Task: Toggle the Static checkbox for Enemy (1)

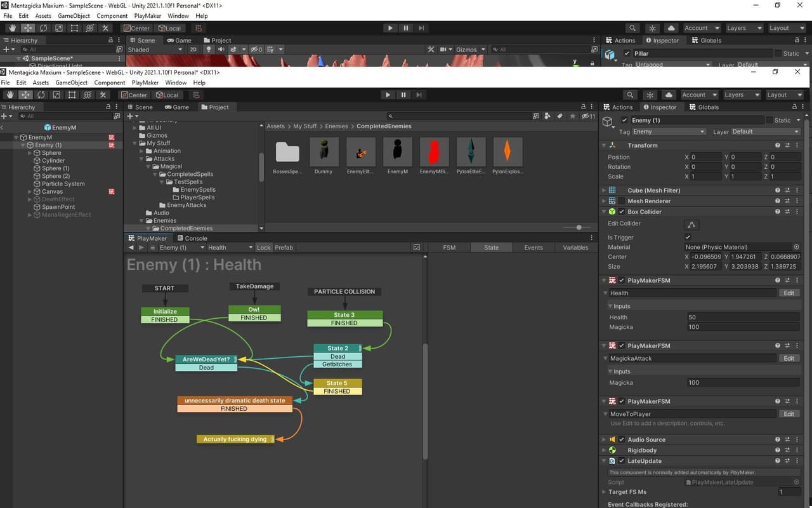Action: 769,120
